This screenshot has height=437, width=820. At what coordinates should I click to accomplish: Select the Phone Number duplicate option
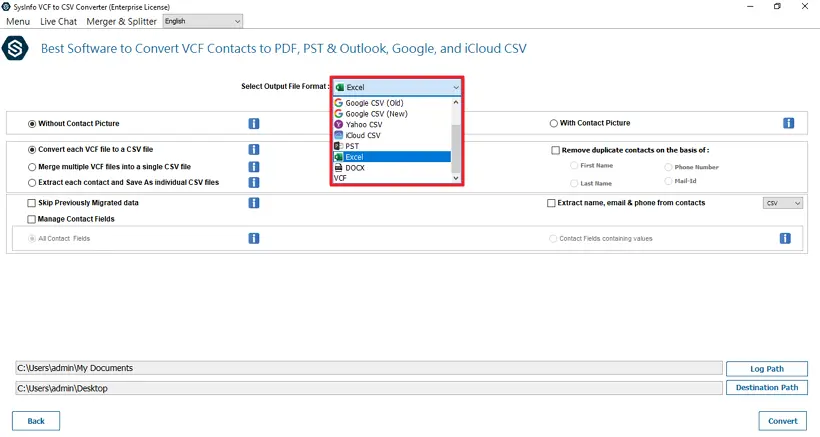pos(668,167)
